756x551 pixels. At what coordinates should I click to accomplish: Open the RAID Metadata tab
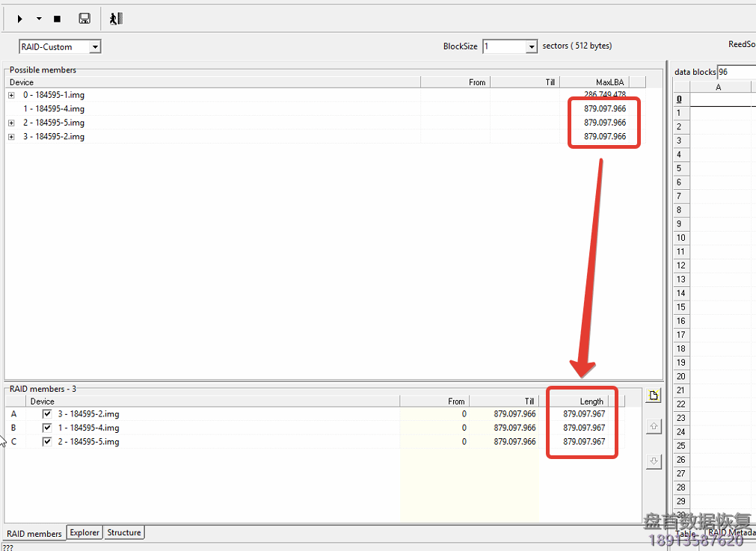[731, 532]
